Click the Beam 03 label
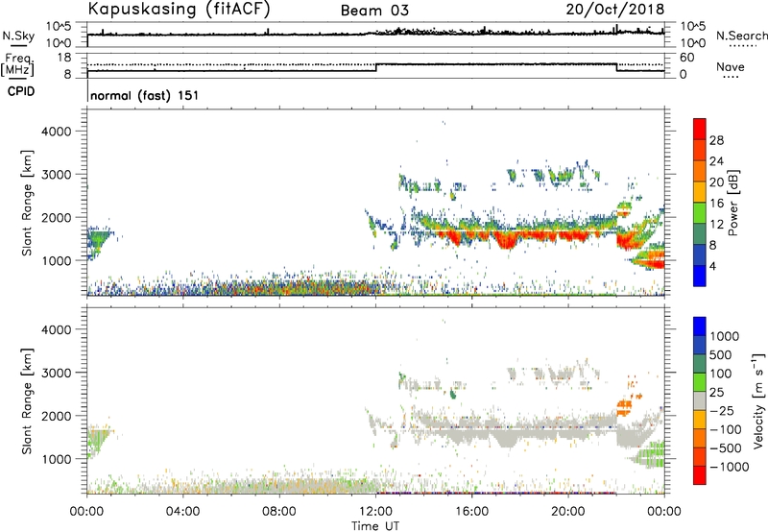768x532 pixels. point(374,11)
